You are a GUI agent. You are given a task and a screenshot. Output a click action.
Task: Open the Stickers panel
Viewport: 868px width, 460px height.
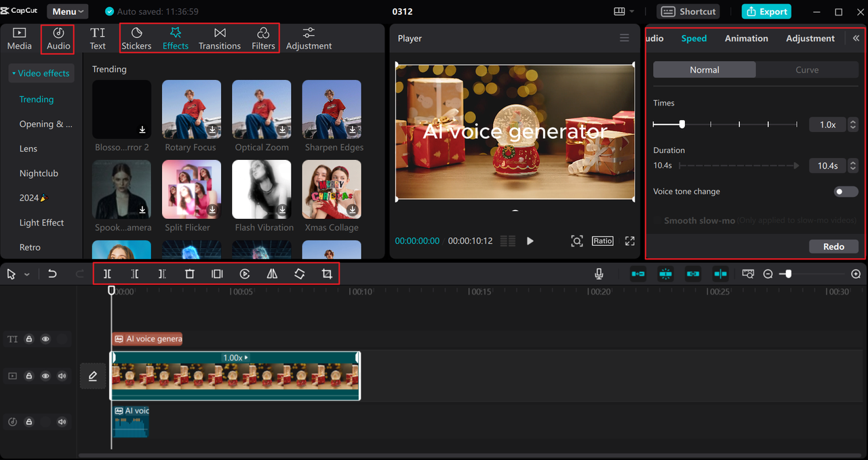click(136, 39)
